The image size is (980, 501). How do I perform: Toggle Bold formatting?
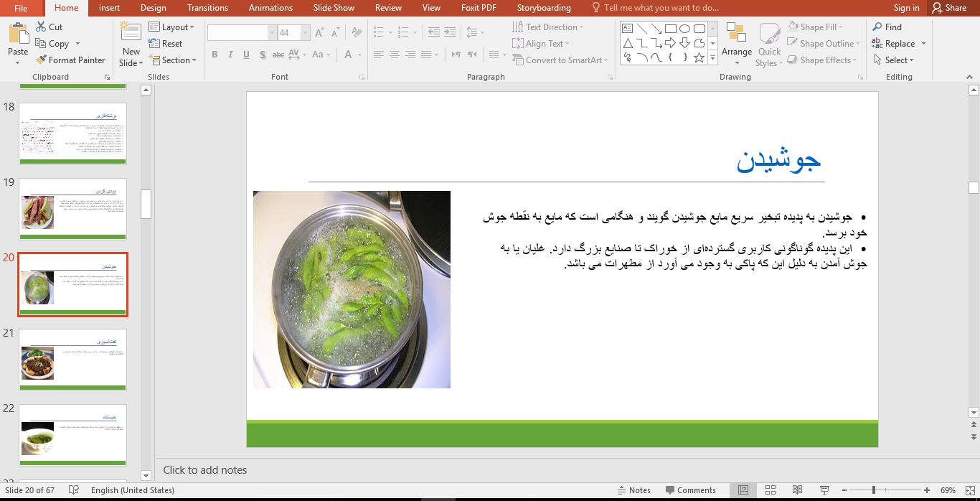point(215,55)
